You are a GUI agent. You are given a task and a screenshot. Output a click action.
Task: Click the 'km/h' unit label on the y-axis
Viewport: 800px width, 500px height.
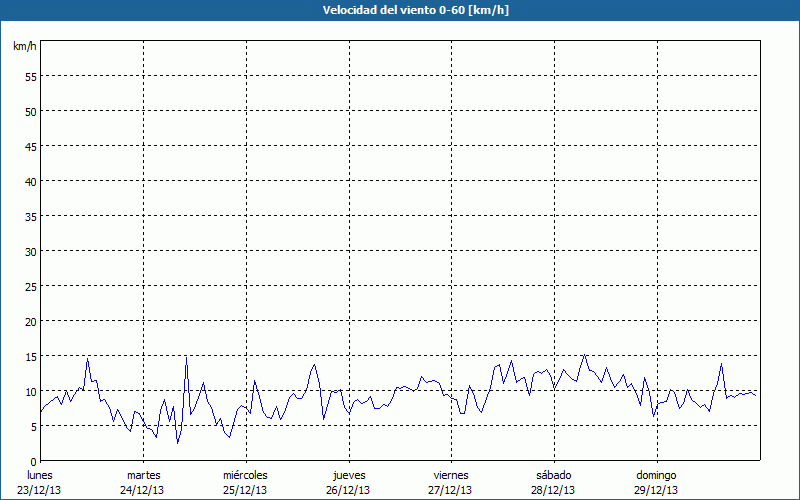[x=24, y=47]
